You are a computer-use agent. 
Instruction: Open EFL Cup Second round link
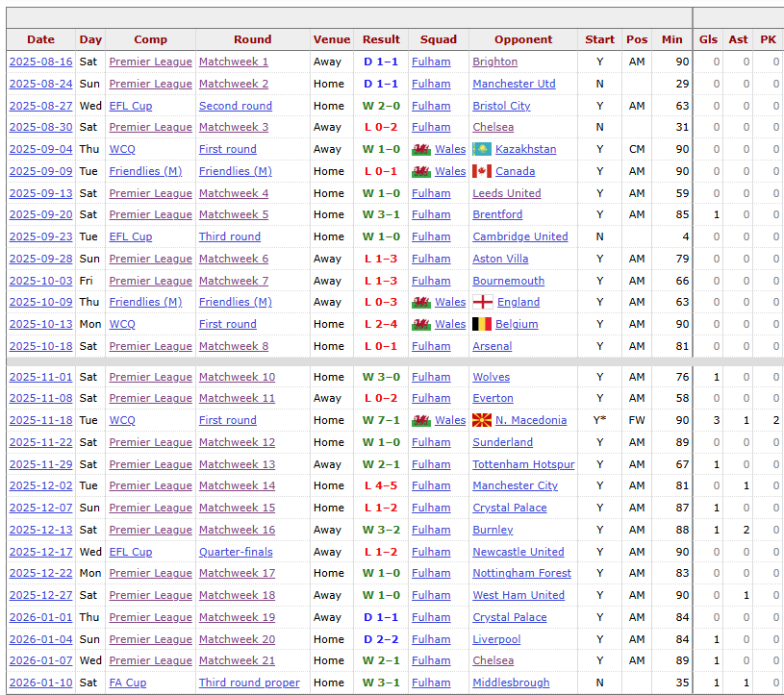[x=236, y=106]
